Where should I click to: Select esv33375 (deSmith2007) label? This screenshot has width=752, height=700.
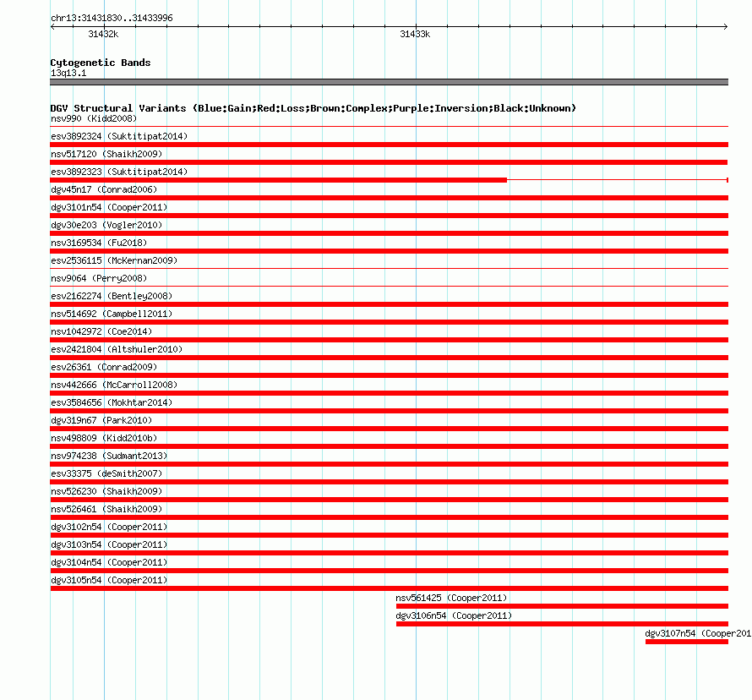[x=106, y=473]
